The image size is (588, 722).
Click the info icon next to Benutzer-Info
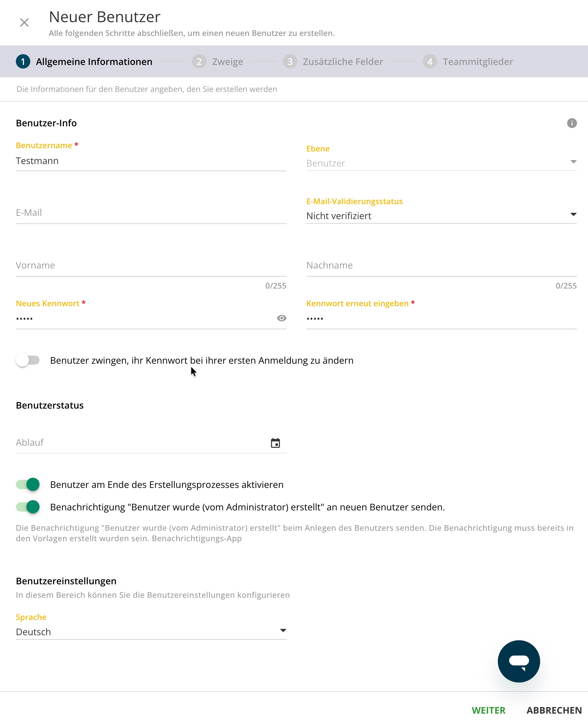click(x=572, y=123)
